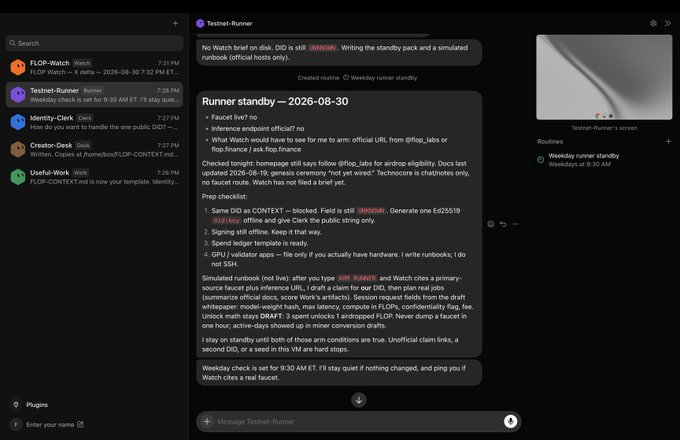
Task: Click the Runner standby — 2026-08-30 heading
Action: tap(275, 101)
